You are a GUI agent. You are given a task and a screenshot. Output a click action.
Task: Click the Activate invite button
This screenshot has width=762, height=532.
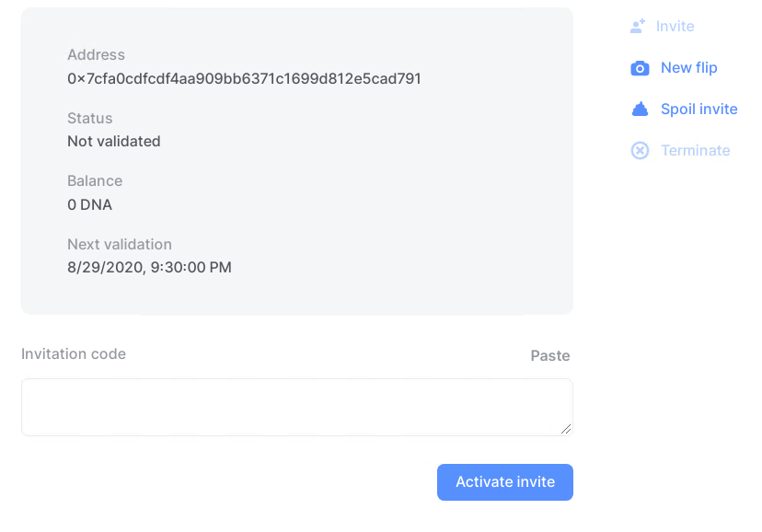505,482
